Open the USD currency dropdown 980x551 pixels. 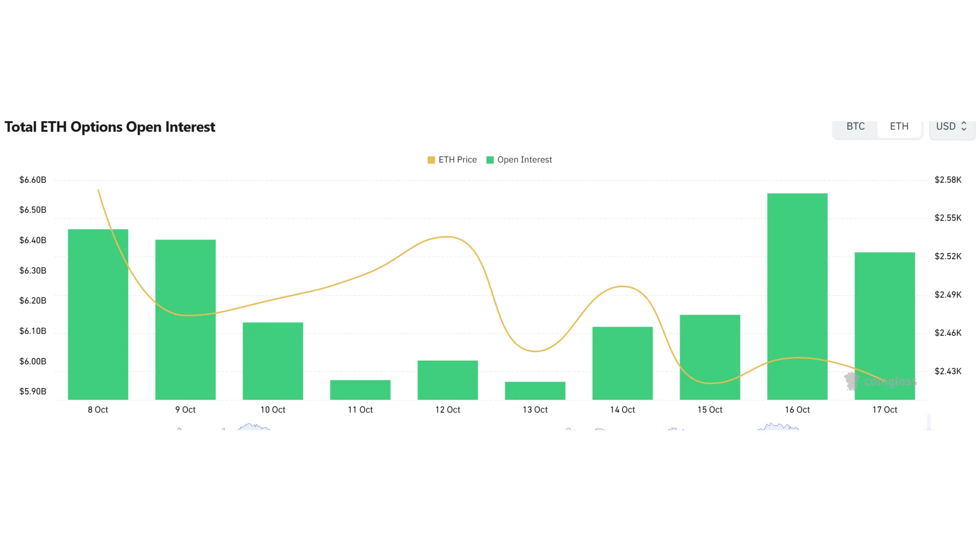click(952, 127)
